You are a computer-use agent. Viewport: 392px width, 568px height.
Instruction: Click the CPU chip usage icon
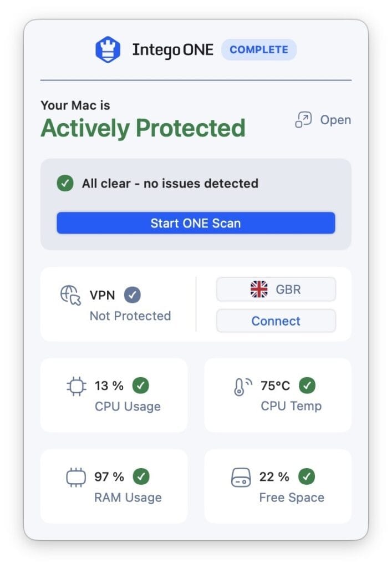coord(76,386)
